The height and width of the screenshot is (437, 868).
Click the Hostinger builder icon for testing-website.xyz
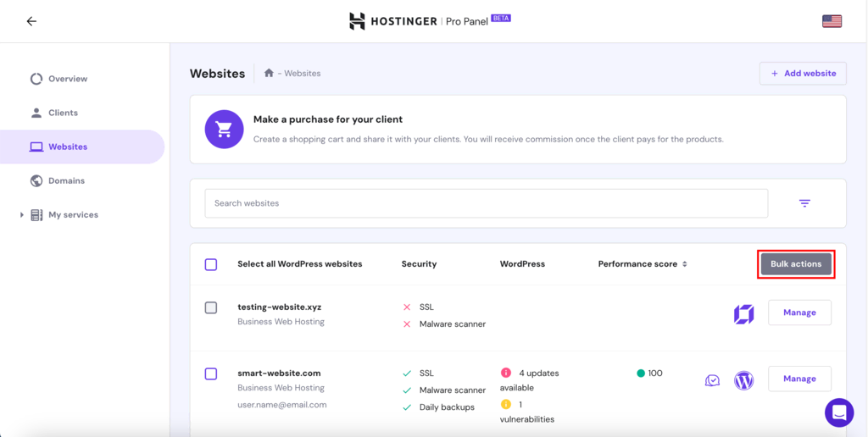[x=744, y=313]
